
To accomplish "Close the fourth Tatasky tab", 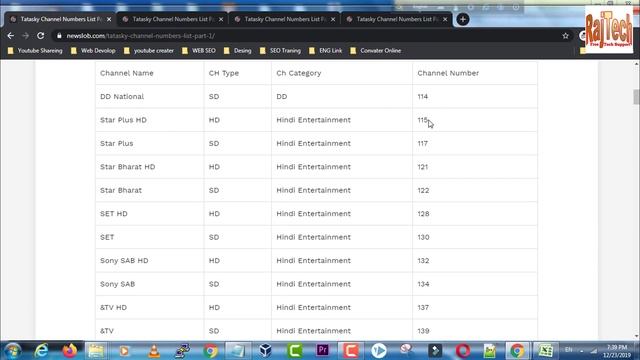I will click(x=445, y=19).
